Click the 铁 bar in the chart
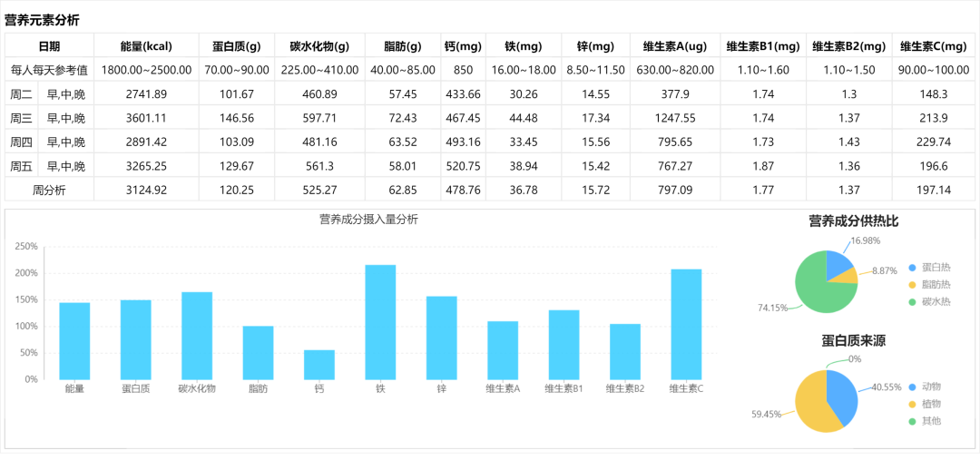The width and height of the screenshot is (980, 470). pyautogui.click(x=380, y=322)
